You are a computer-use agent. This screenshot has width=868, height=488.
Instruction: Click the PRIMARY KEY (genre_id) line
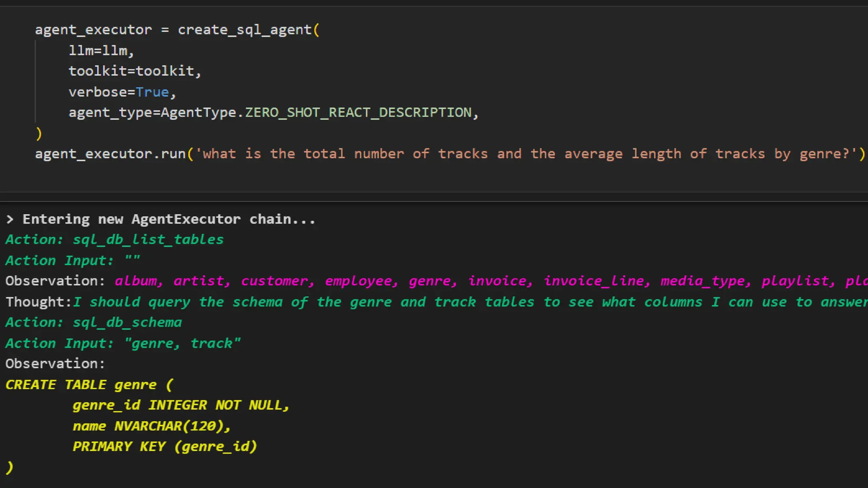tap(164, 446)
